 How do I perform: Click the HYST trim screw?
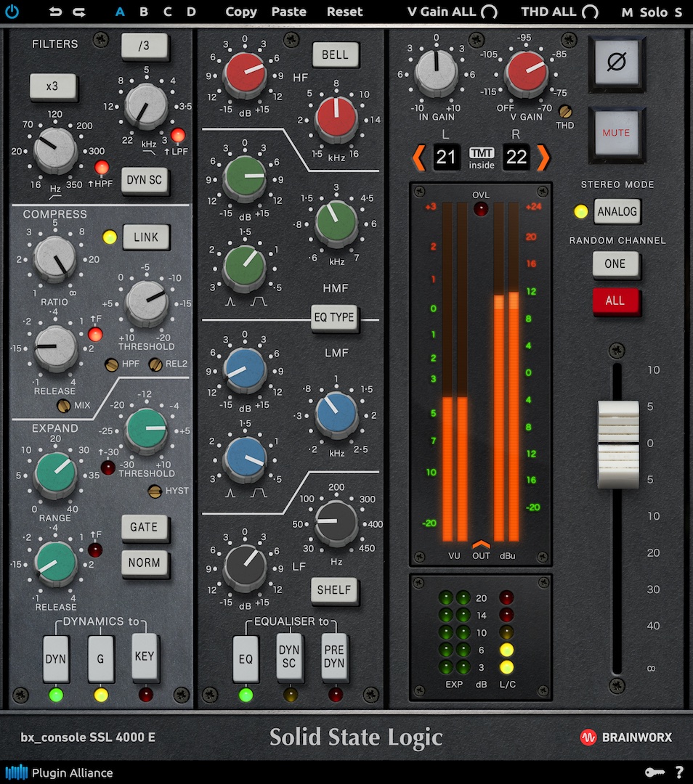click(155, 491)
